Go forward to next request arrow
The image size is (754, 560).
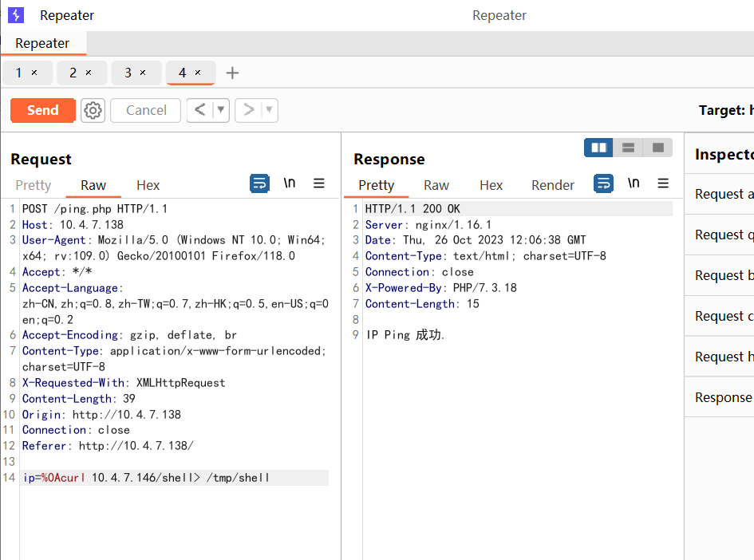click(x=249, y=110)
